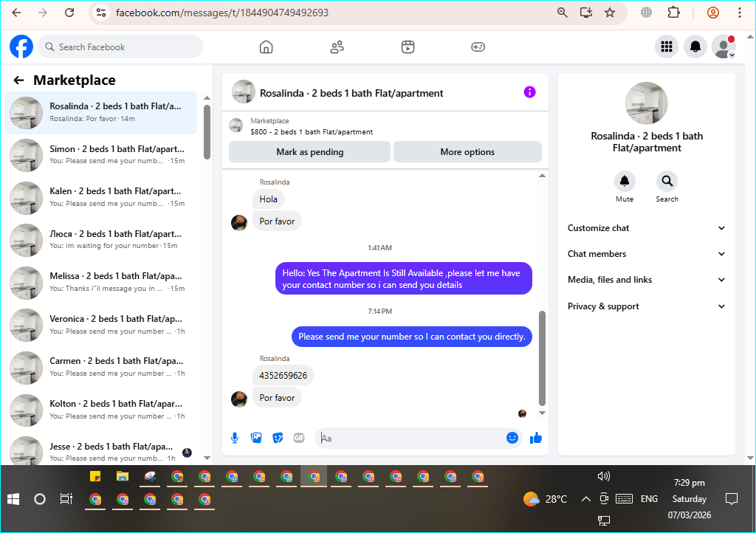
Task: Choose a GIF icon
Action: [x=299, y=438]
